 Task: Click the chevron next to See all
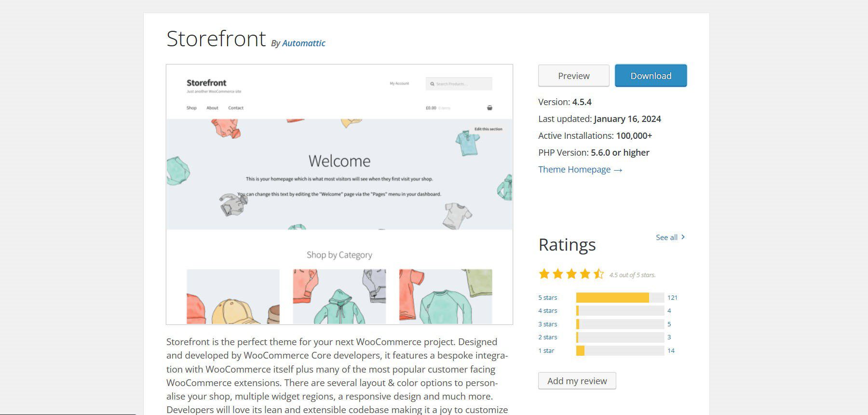(x=683, y=237)
